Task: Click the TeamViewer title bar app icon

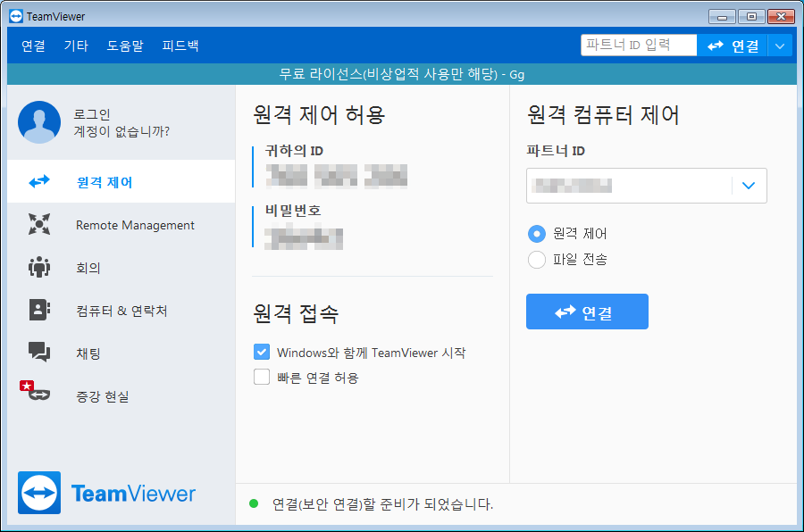Action: click(16, 16)
